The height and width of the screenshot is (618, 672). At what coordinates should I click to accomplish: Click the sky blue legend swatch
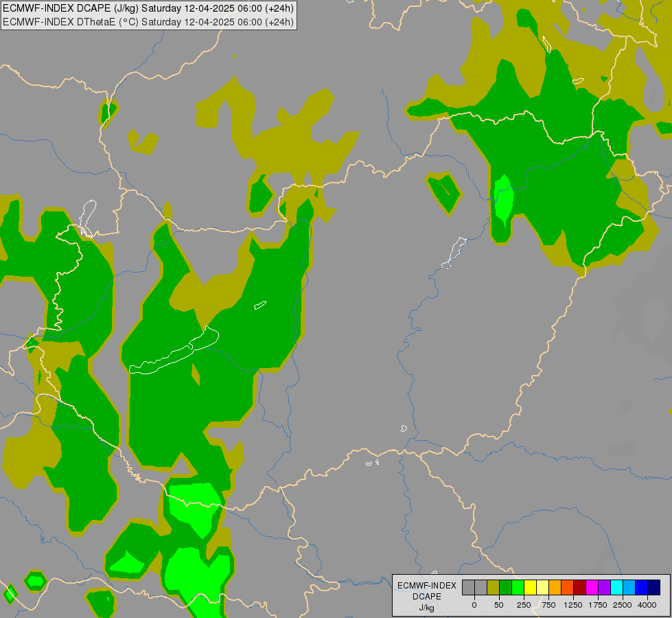(x=629, y=587)
